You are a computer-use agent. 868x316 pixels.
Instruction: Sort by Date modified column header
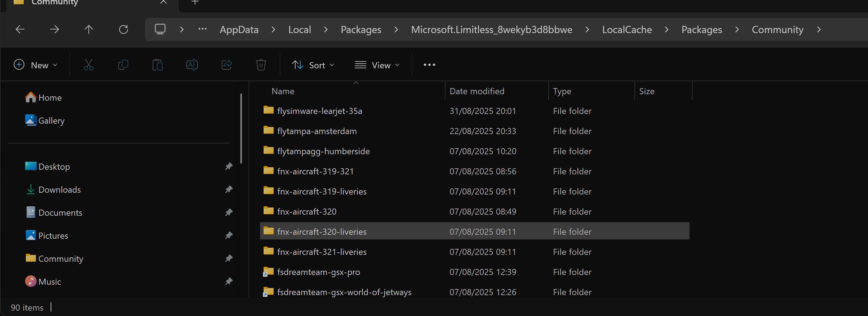[x=477, y=91]
